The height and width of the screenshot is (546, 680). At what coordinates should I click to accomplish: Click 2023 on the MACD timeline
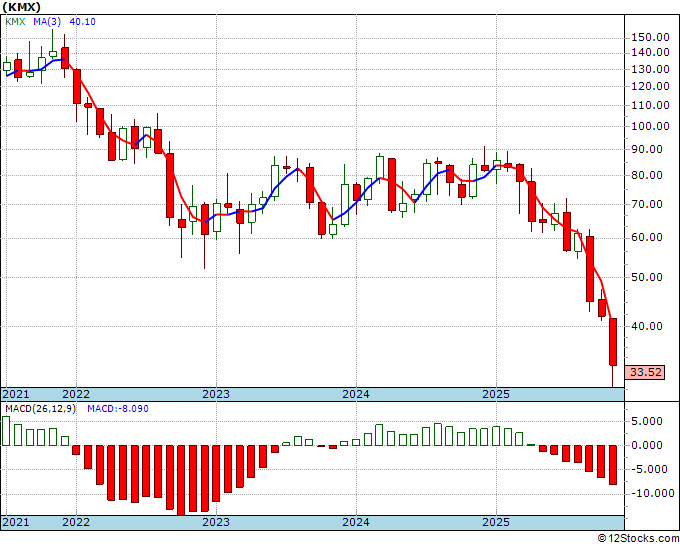(216, 522)
